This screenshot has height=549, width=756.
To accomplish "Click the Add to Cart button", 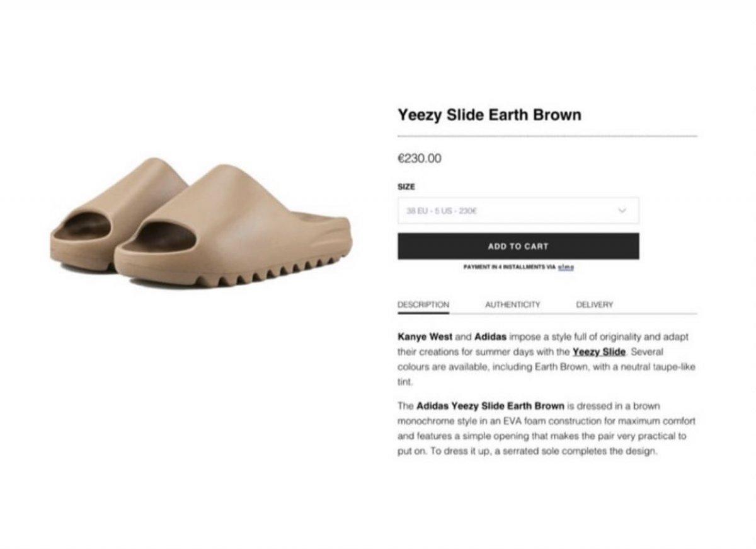I will [518, 246].
